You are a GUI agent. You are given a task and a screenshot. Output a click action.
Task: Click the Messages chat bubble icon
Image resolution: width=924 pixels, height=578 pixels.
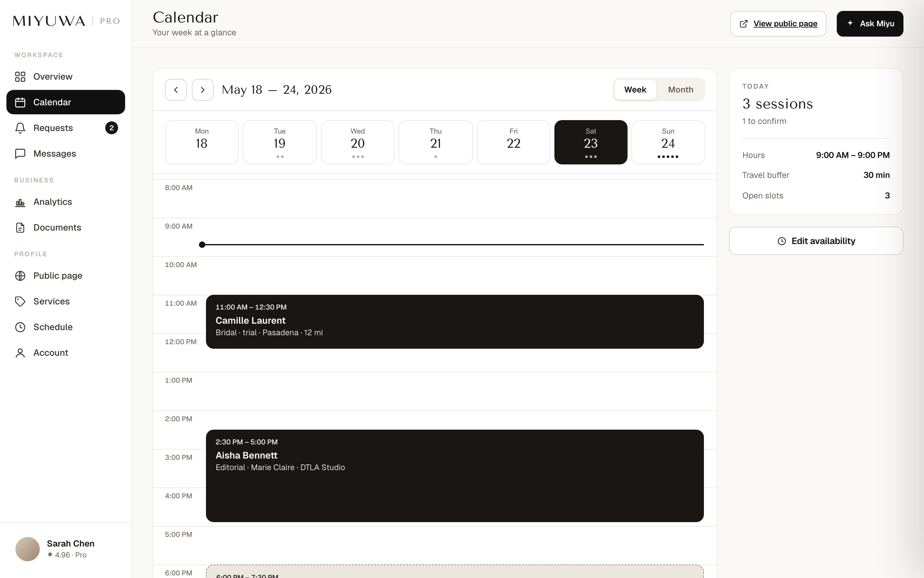pos(20,153)
